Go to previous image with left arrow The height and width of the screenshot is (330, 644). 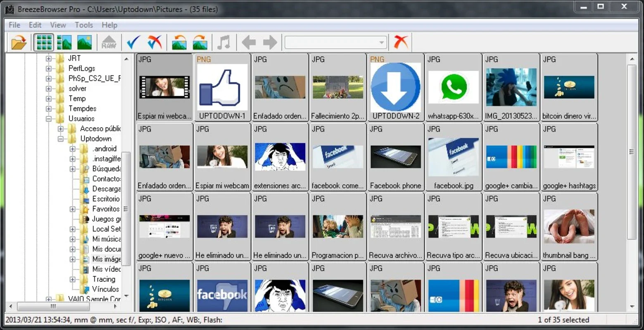[249, 42]
